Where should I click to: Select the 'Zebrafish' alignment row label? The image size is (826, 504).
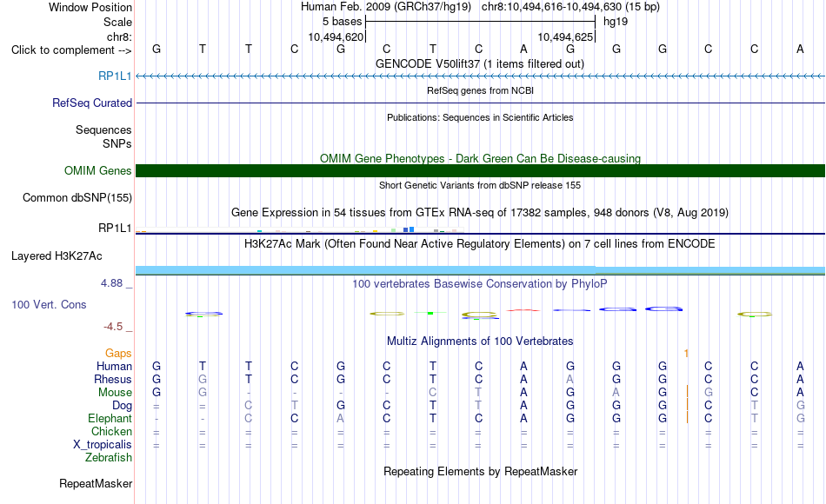coord(109,458)
